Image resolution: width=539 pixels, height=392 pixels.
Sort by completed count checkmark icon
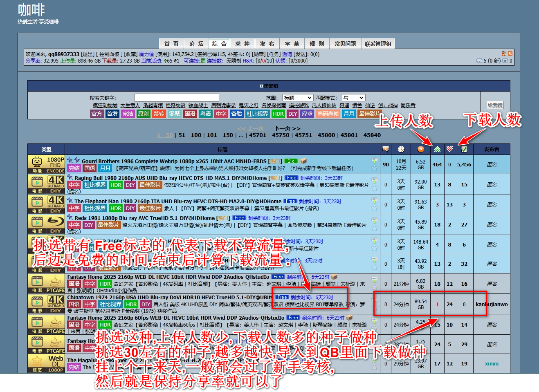[464, 149]
